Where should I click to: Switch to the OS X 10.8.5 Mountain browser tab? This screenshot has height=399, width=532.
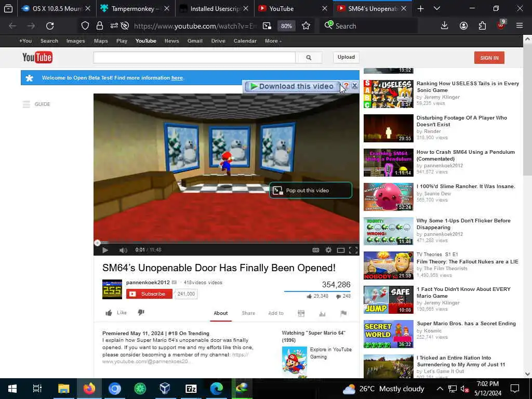click(57, 8)
